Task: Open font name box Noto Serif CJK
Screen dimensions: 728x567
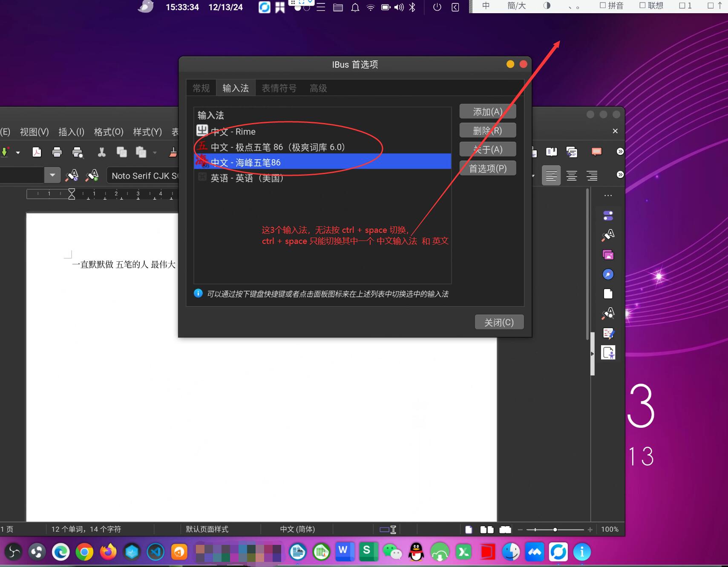Action: tap(143, 175)
